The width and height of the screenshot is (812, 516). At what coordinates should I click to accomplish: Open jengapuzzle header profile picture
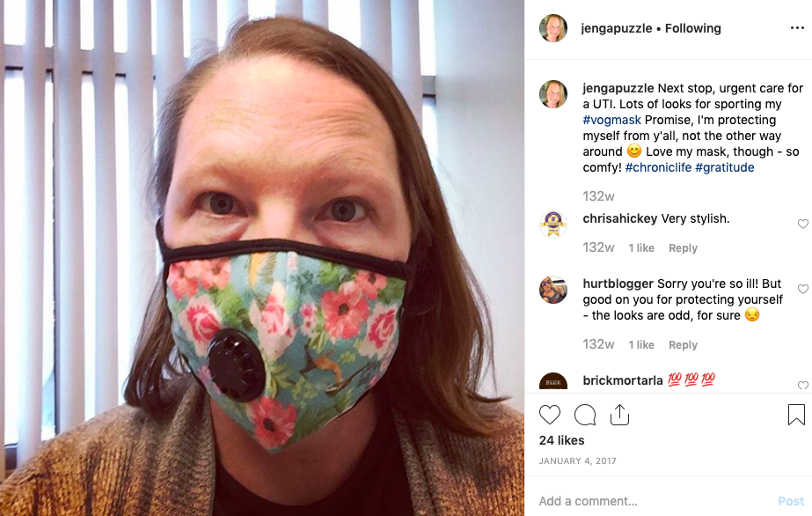pos(553,28)
